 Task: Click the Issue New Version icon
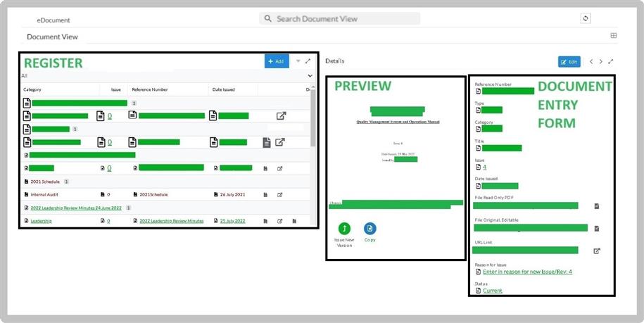343,228
